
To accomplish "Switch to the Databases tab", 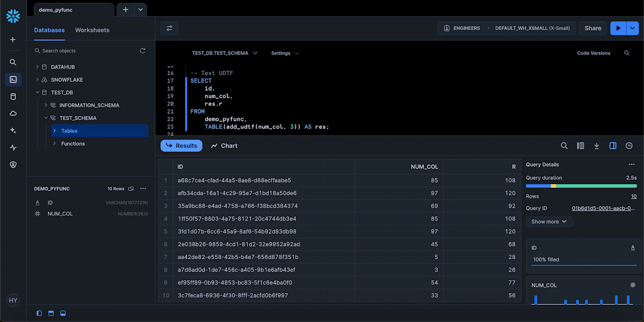I will click(49, 30).
